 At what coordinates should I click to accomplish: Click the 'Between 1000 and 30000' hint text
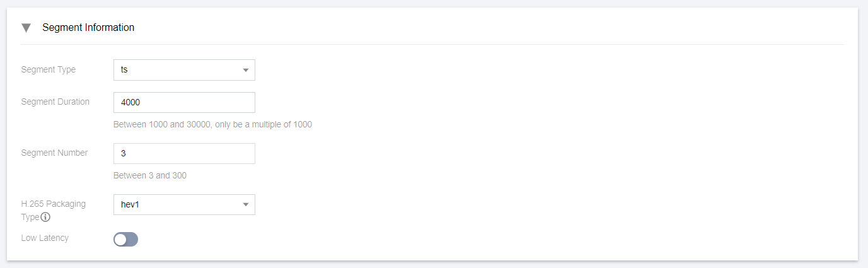[x=212, y=124]
